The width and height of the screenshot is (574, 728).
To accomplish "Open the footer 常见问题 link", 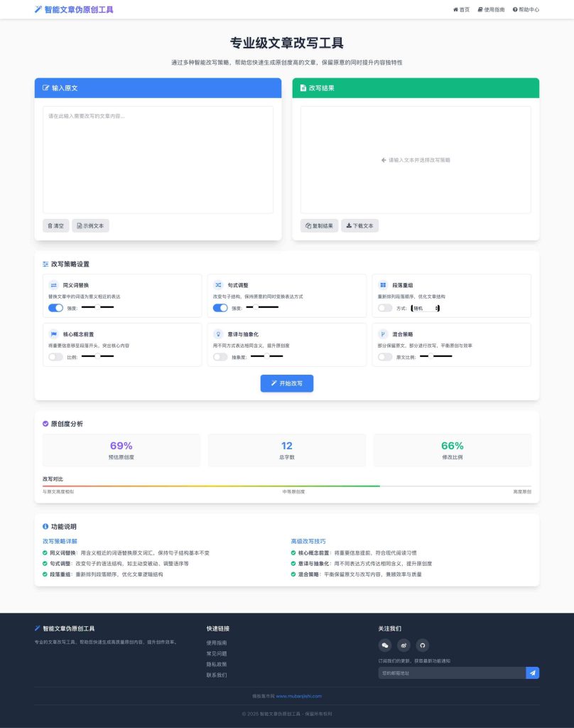I will coord(217,654).
